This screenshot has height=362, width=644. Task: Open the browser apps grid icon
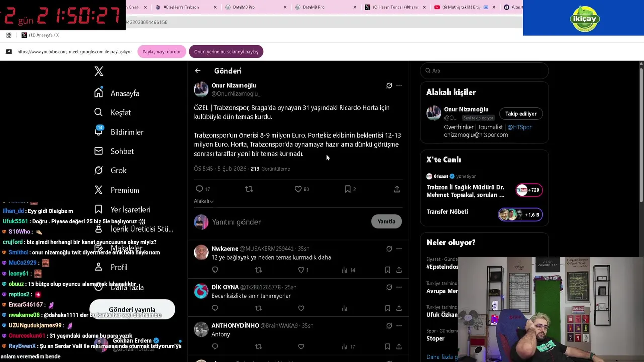pos(9,35)
